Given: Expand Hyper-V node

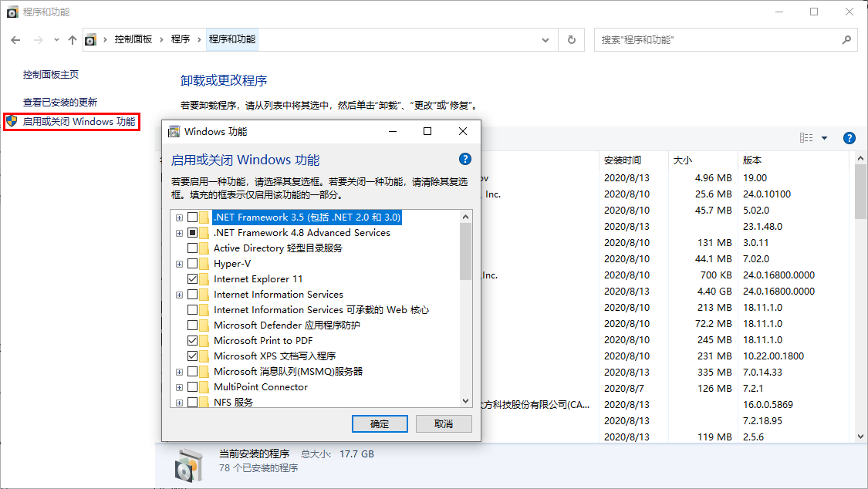Looking at the screenshot, I should click(x=179, y=265).
